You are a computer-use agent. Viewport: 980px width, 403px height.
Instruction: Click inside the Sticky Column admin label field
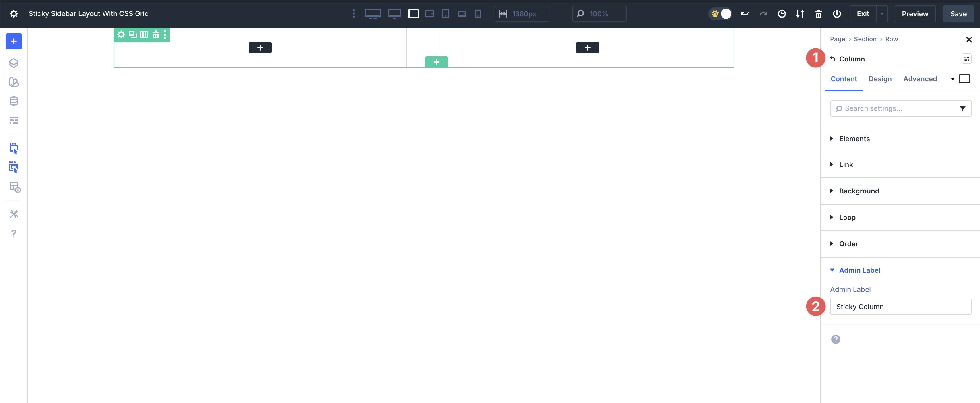900,307
